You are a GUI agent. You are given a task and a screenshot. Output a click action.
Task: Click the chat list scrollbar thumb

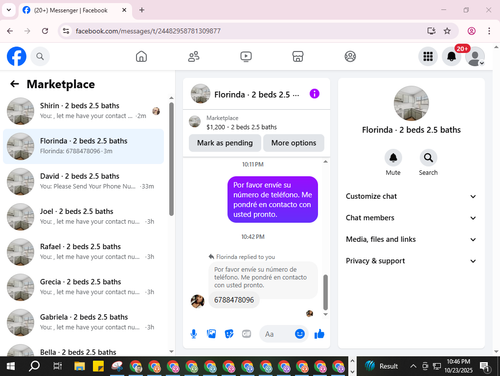click(171, 159)
